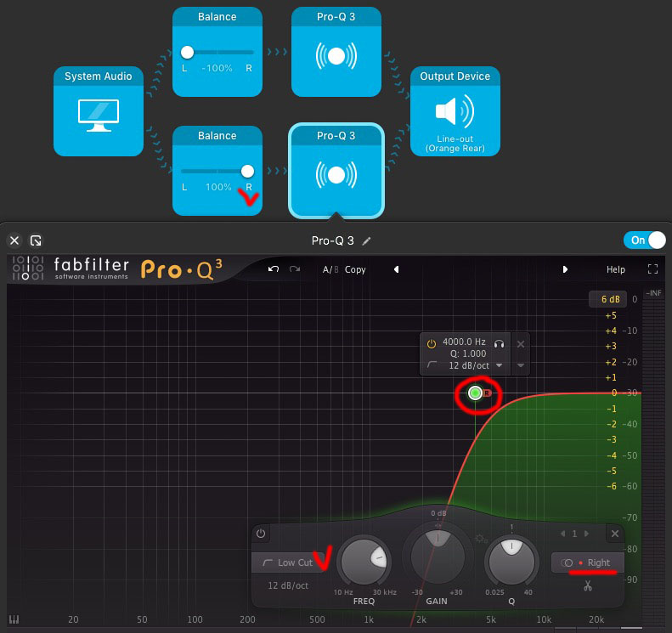Click the scissors split band icon

pyautogui.click(x=588, y=585)
